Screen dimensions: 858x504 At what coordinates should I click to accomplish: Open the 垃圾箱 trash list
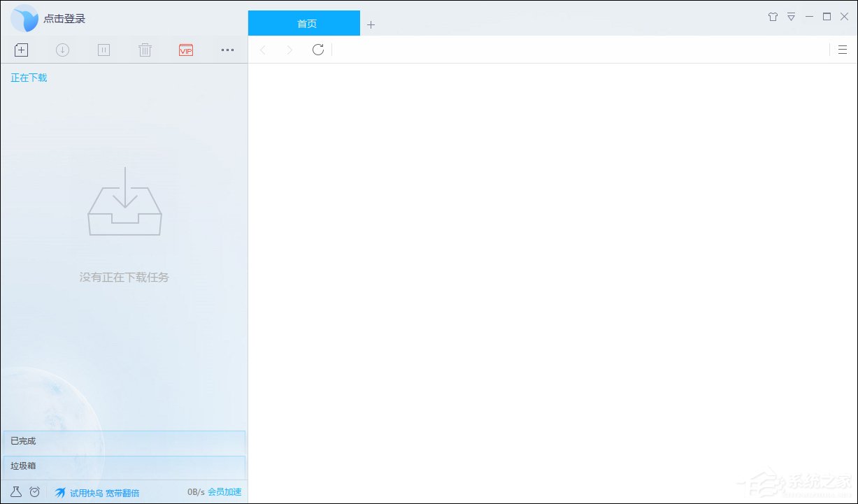point(124,466)
